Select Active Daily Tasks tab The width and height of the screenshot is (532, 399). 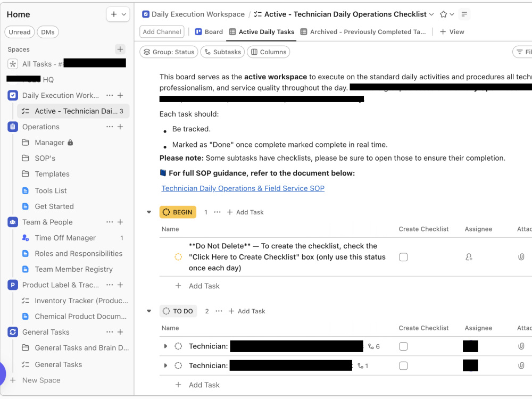pyautogui.click(x=261, y=31)
